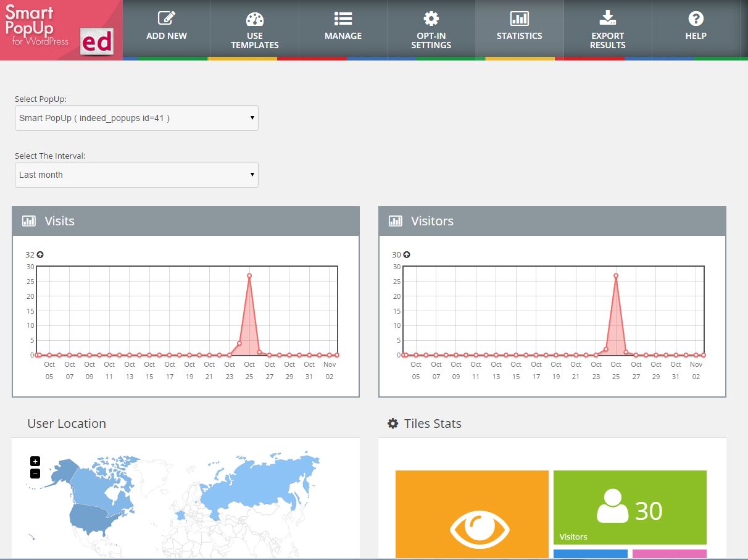748x560 pixels.
Task: Click the Tiles Stats gear icon
Action: tap(393, 424)
